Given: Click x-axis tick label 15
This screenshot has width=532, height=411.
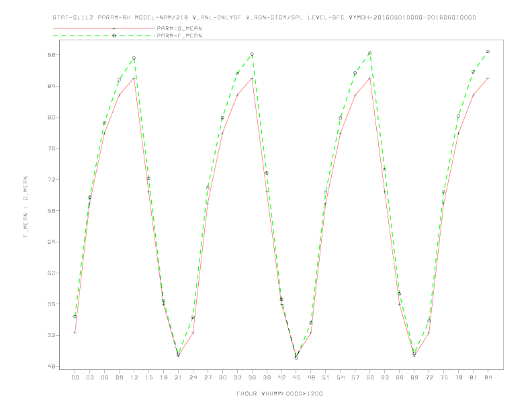Looking at the screenshot, I should [x=148, y=377].
